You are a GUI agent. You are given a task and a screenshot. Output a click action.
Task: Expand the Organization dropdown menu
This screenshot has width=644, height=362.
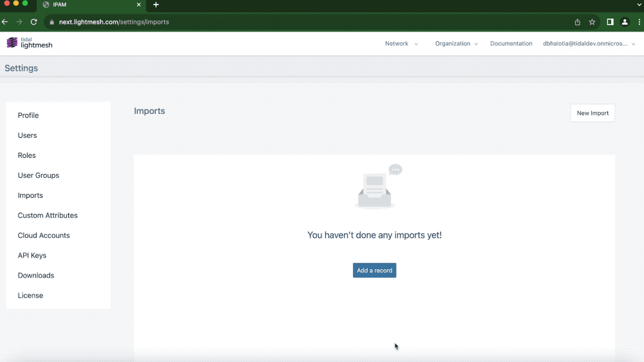pyautogui.click(x=456, y=44)
